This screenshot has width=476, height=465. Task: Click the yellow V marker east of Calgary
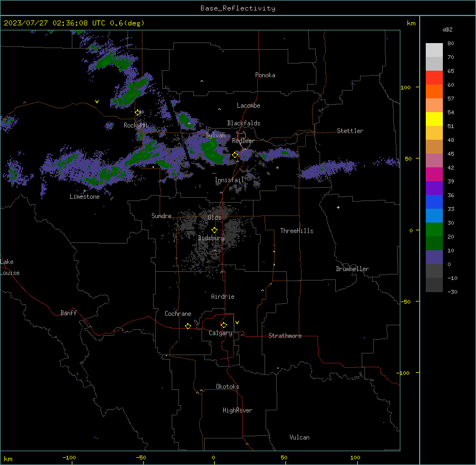click(x=237, y=323)
